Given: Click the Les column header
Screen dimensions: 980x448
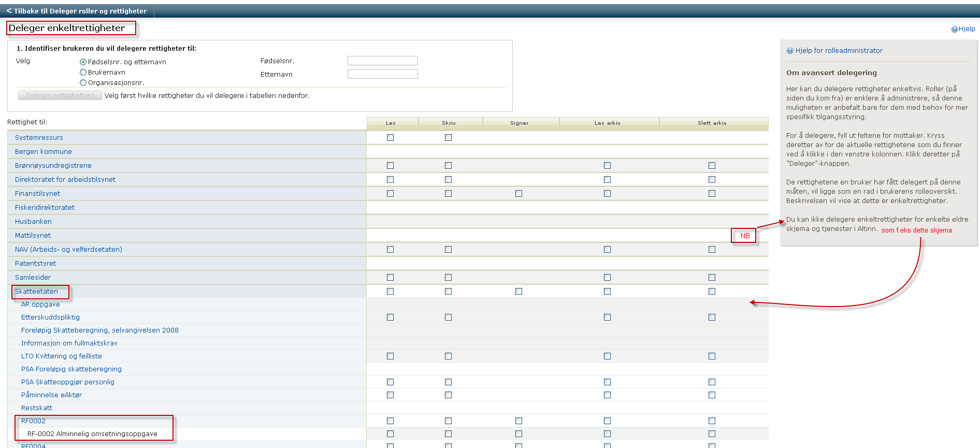Looking at the screenshot, I should click(x=393, y=123).
